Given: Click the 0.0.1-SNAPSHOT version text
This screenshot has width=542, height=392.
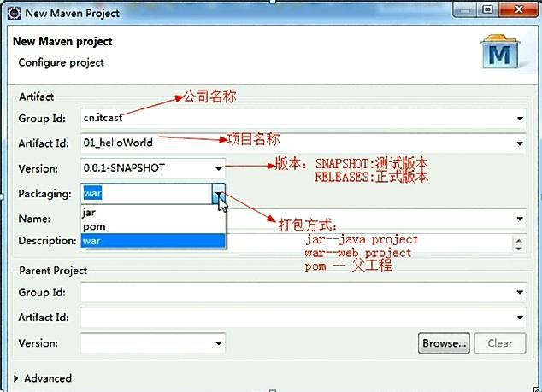Looking at the screenshot, I should [x=124, y=168].
